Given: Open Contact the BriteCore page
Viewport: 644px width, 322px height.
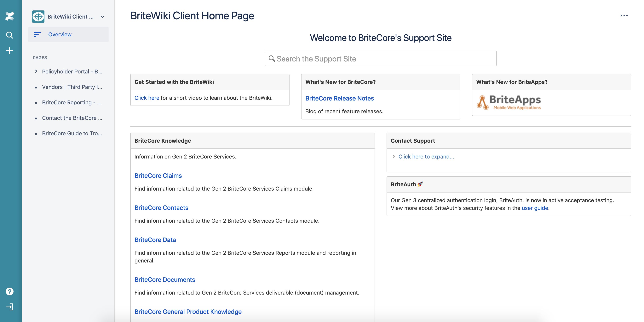Looking at the screenshot, I should pos(72,118).
